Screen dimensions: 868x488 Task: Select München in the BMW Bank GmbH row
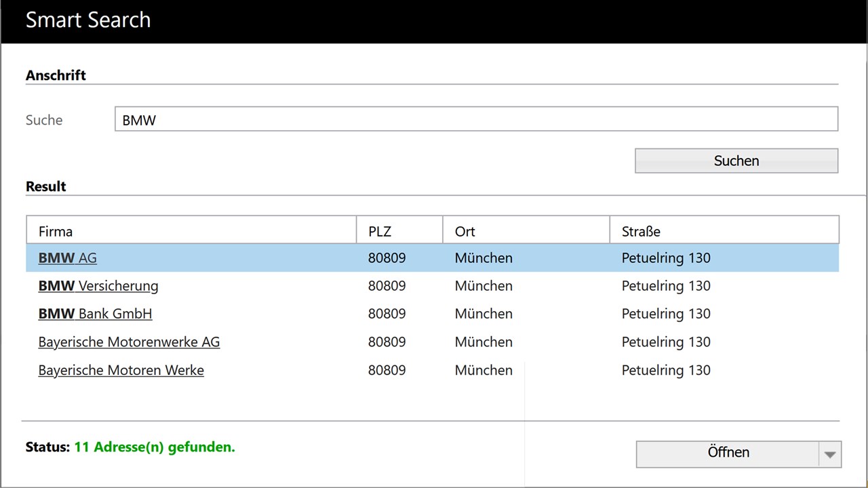point(484,314)
